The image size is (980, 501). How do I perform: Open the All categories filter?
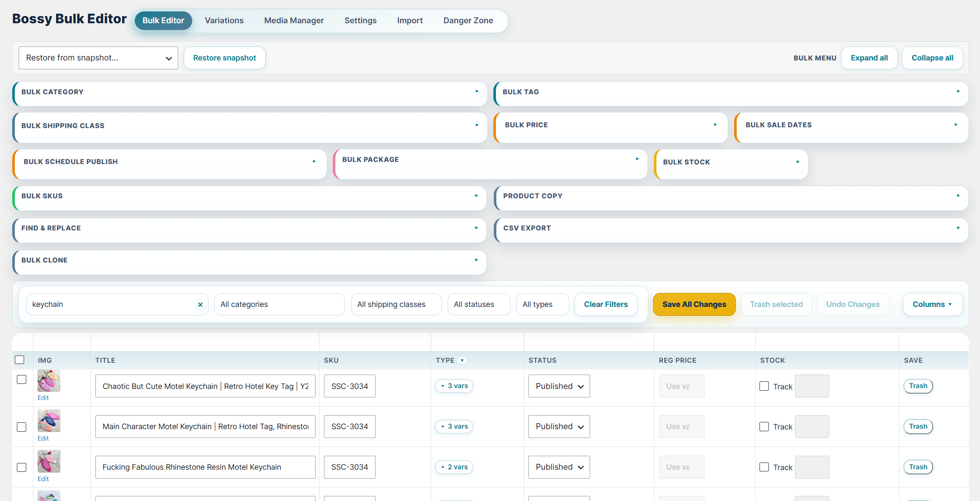pyautogui.click(x=280, y=304)
